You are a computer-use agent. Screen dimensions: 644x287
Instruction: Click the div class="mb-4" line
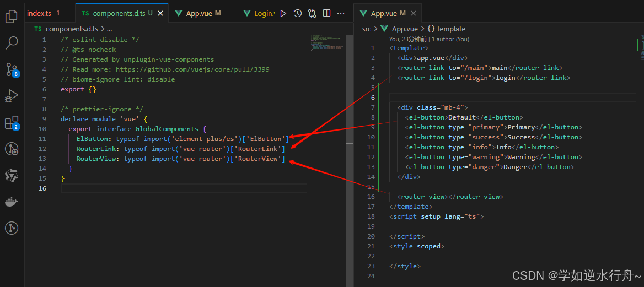pyautogui.click(x=432, y=107)
